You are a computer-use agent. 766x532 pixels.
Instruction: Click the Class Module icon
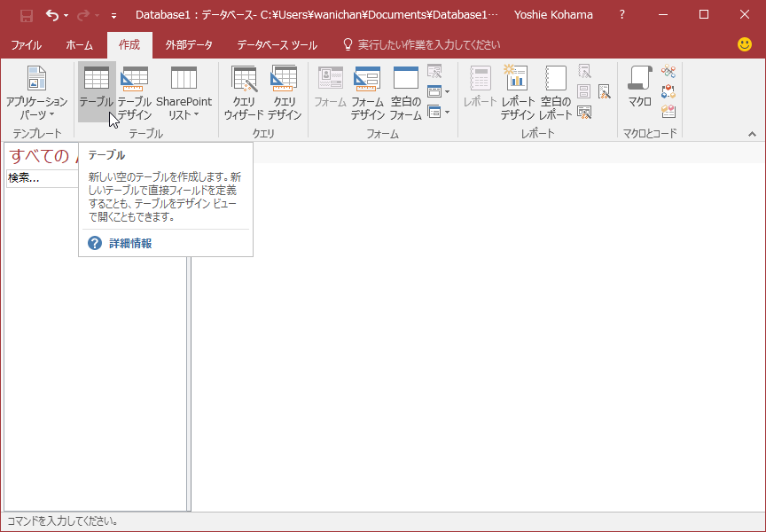[x=668, y=91]
